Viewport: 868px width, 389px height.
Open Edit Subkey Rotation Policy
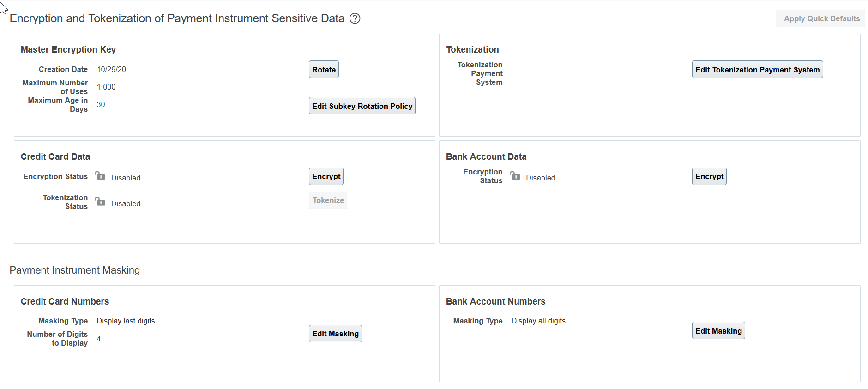[x=362, y=106]
